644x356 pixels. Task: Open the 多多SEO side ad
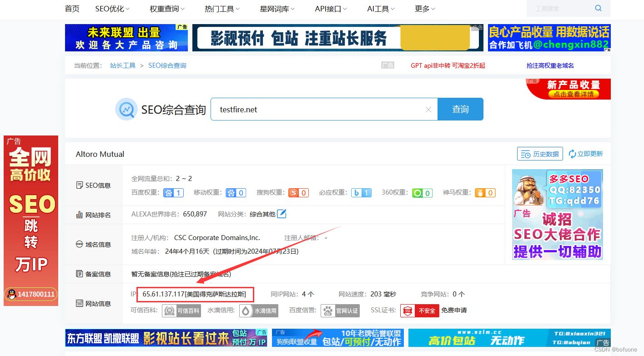tap(558, 215)
